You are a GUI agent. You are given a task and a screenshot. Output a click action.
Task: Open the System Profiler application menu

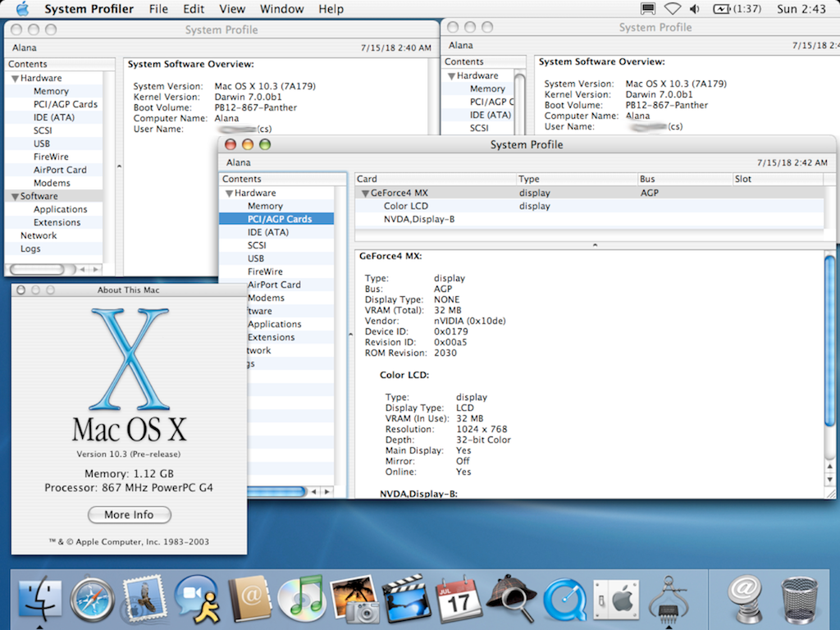[89, 9]
